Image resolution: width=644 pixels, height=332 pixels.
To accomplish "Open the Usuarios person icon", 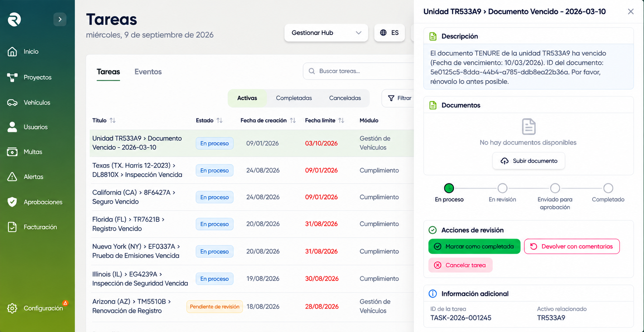I will 12,127.
